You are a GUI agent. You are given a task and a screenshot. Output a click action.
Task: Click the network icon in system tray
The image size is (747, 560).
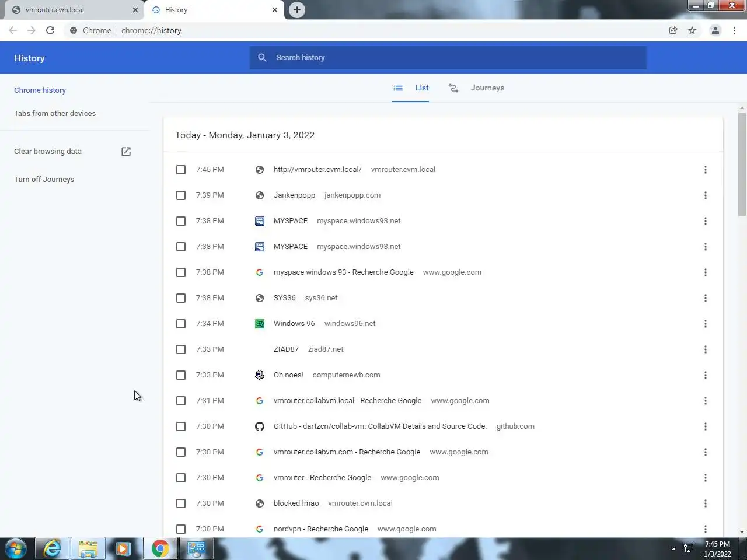(x=688, y=548)
